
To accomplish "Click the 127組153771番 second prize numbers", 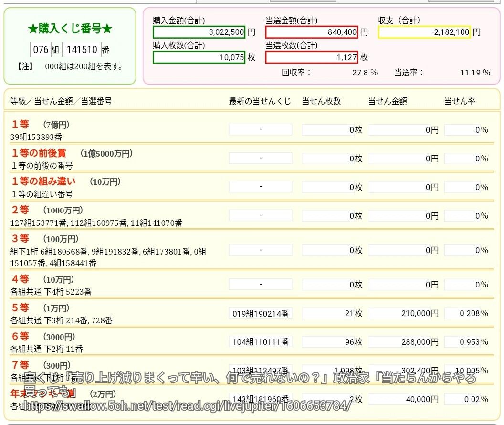I will pyautogui.click(x=96, y=223).
